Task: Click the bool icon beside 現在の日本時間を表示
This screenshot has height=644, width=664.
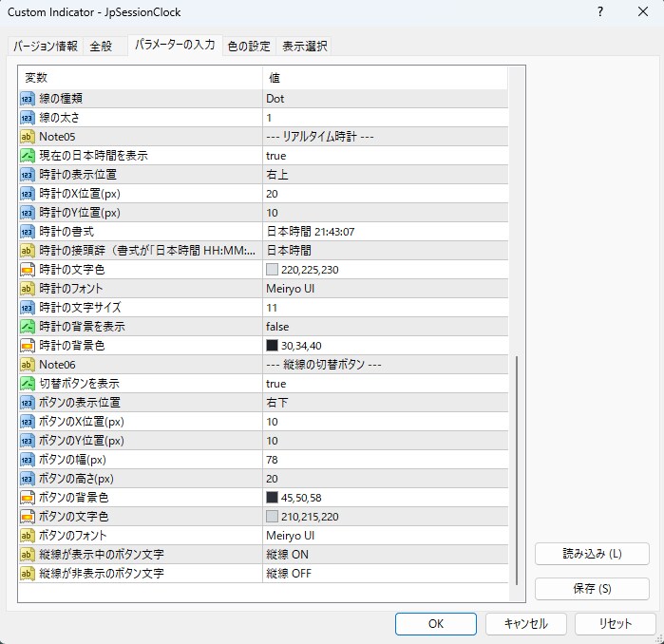Action: [x=28, y=156]
